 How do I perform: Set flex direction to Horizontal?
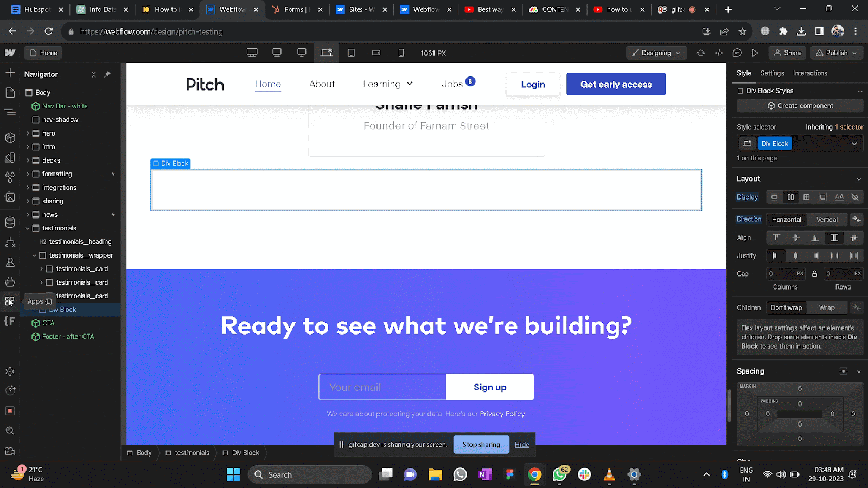(786, 220)
